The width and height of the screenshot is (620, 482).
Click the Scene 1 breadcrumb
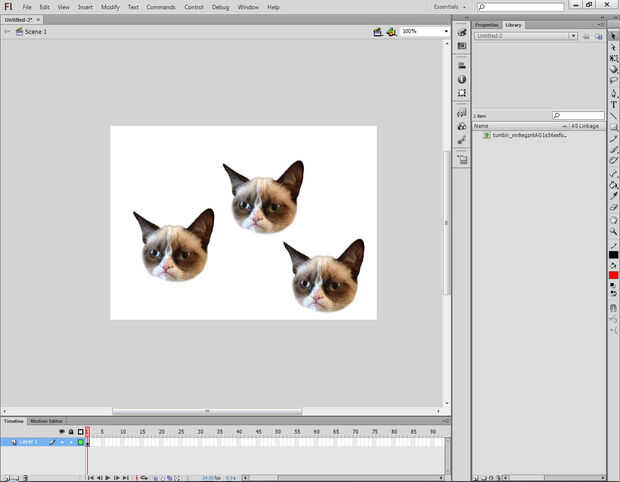click(32, 32)
